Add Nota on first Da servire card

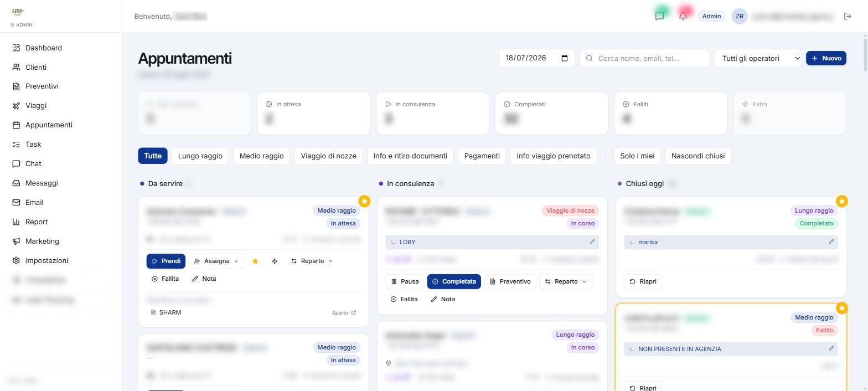[204, 279]
